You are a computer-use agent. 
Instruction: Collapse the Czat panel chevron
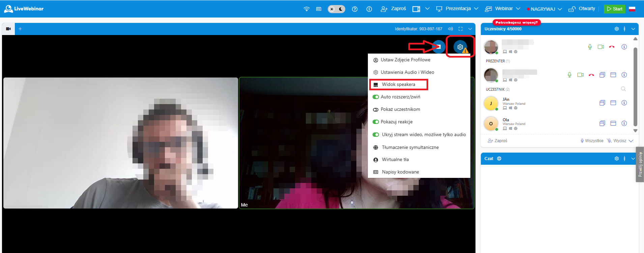[x=633, y=159]
